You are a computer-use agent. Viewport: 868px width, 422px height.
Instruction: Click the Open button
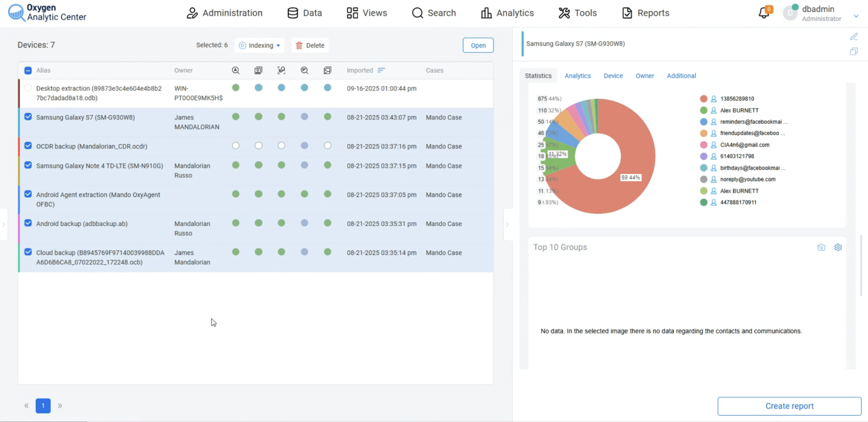478,45
